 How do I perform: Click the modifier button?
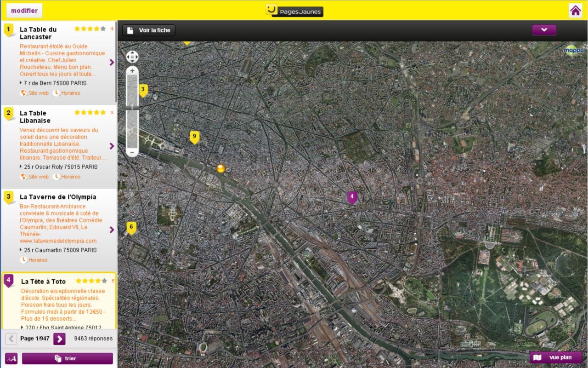24,11
